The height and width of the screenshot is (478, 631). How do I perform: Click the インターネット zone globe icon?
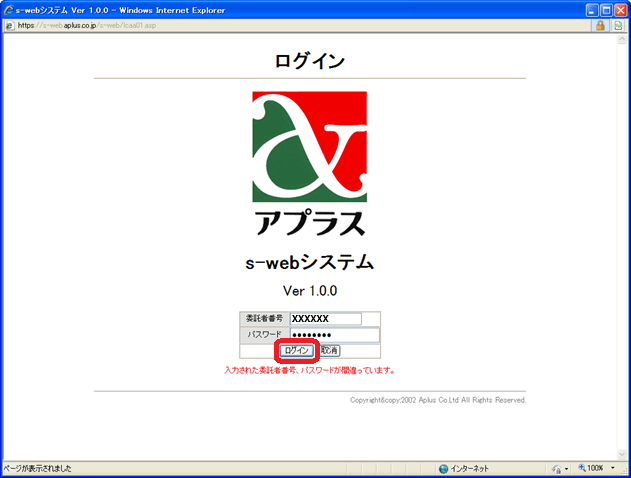(444, 468)
